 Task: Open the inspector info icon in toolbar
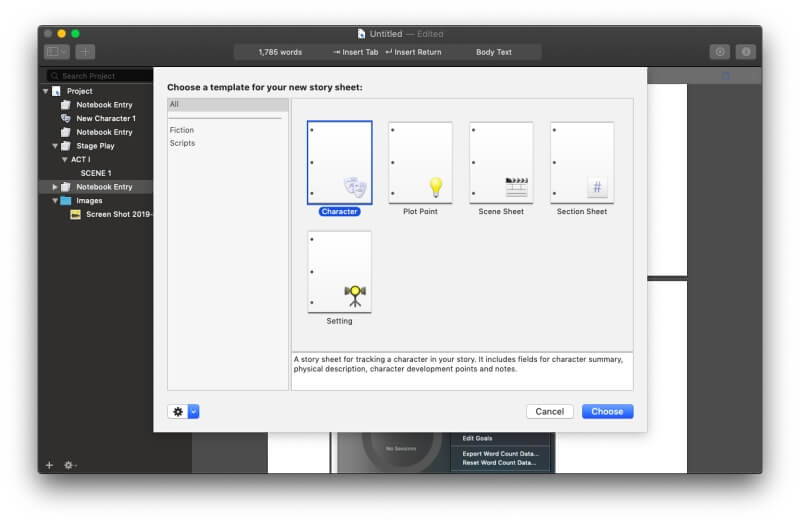click(746, 51)
